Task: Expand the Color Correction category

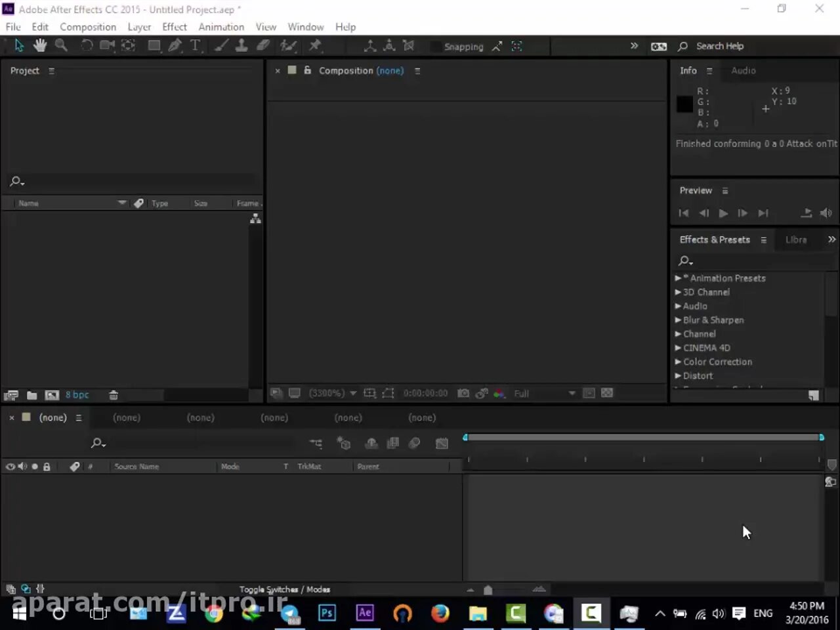Action: (678, 362)
